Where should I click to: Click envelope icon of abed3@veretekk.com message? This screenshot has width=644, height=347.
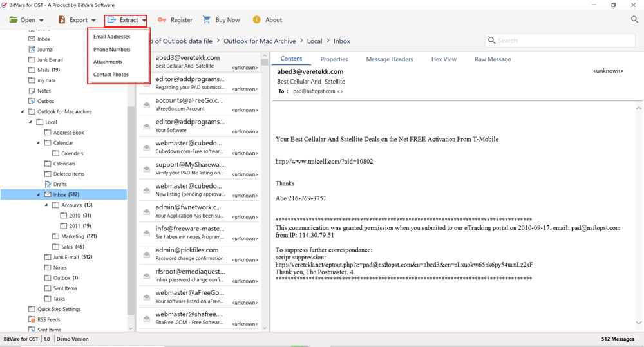pyautogui.click(x=147, y=61)
